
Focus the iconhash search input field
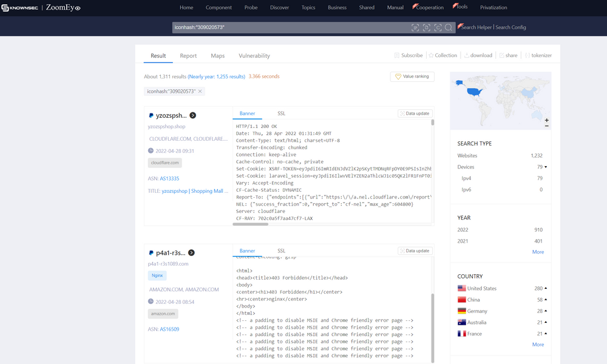[290, 27]
